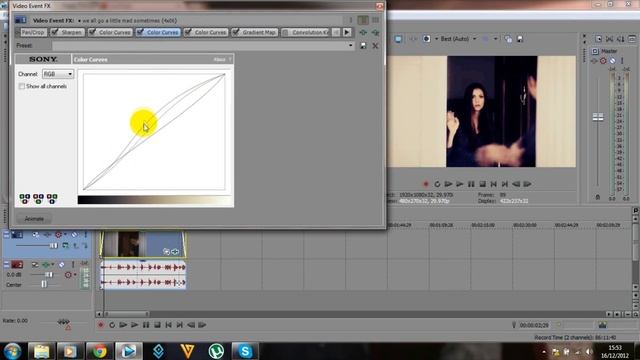Viewport: 640px width, 360px height.
Task: Step to the next frame in the timeline transport
Action: [202, 325]
